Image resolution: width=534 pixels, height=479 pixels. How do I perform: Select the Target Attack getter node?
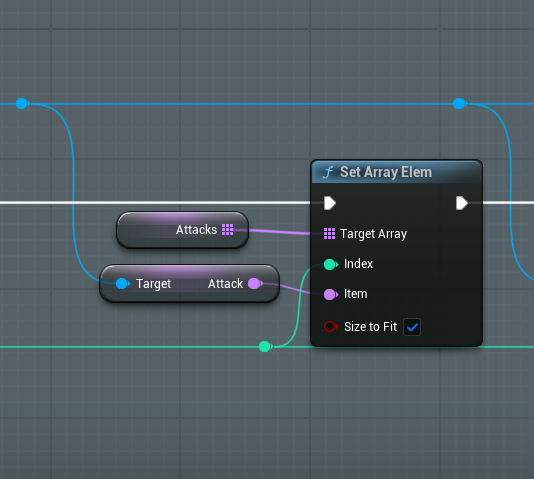point(189,283)
